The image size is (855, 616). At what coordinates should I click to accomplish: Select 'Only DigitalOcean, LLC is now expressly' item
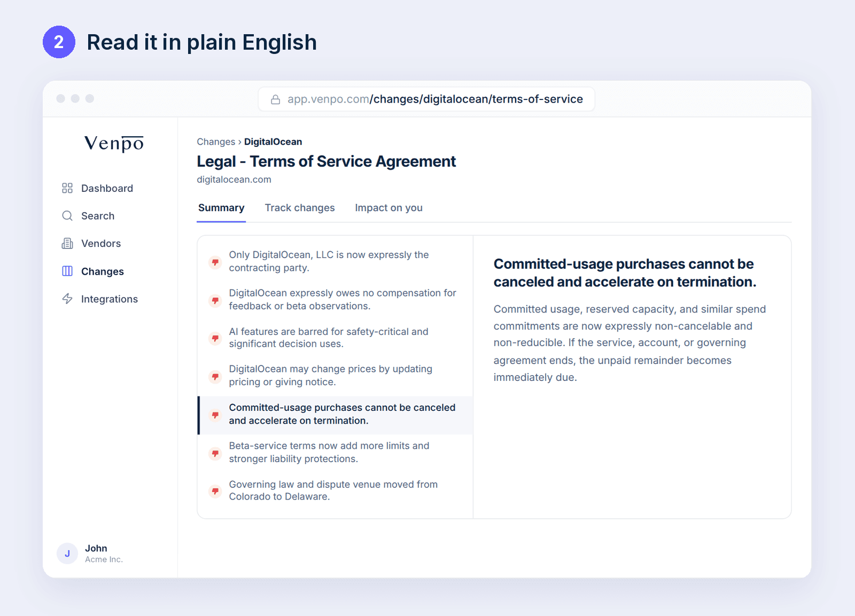coord(335,262)
